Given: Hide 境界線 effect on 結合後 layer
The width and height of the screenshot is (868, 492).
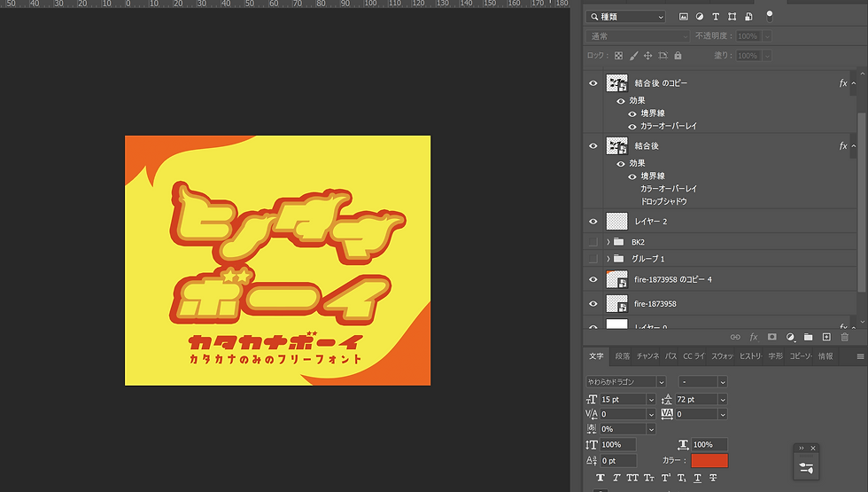Looking at the screenshot, I should point(632,176).
